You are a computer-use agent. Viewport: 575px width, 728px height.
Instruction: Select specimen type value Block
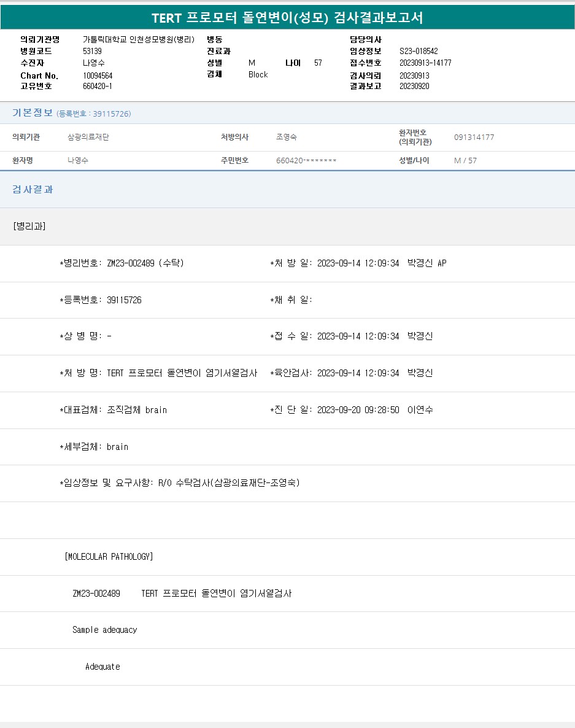pos(258,74)
